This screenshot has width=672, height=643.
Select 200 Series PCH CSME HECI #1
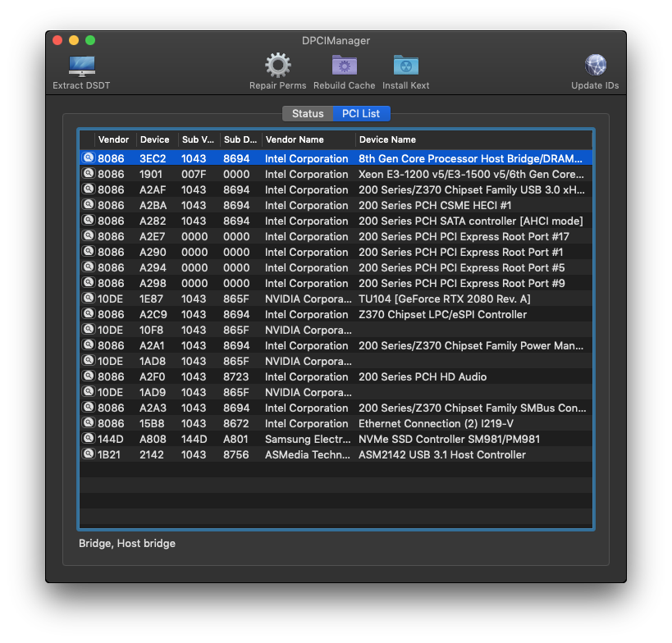pos(435,205)
